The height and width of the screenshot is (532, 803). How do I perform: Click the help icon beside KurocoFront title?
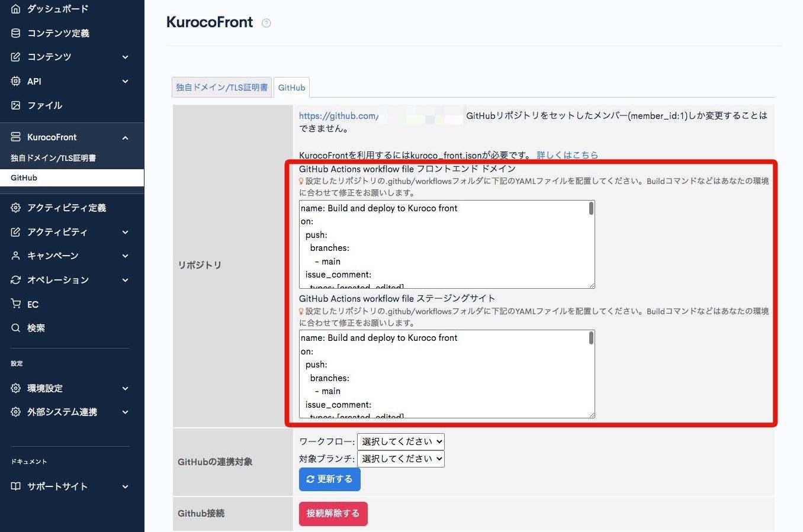click(x=266, y=23)
